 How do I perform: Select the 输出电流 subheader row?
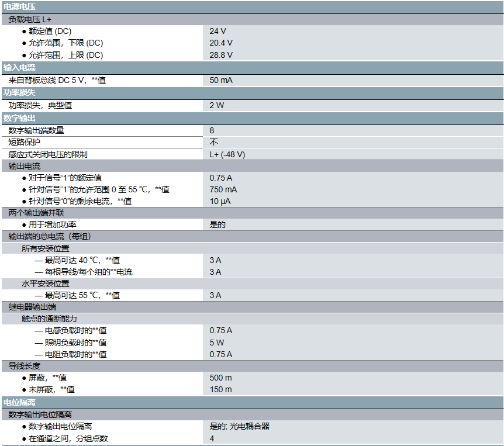pyautogui.click(x=25, y=167)
